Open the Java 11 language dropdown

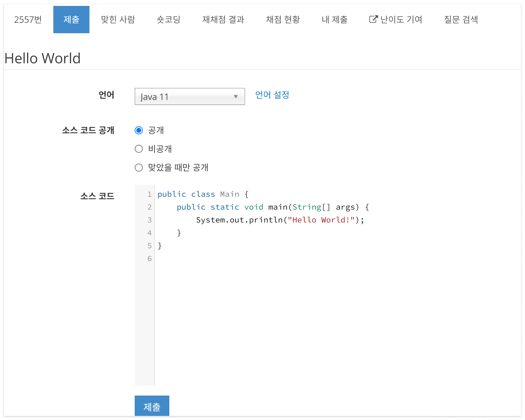(x=189, y=96)
